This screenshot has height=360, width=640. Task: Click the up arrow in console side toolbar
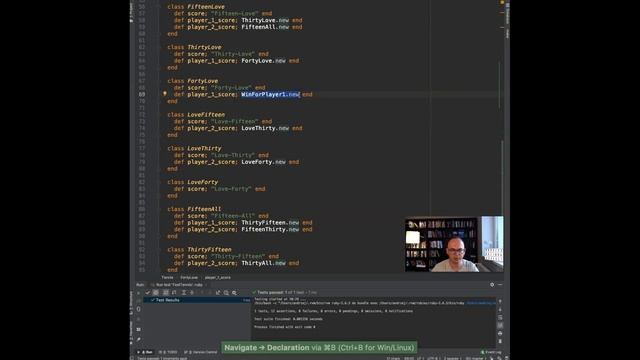500,301
